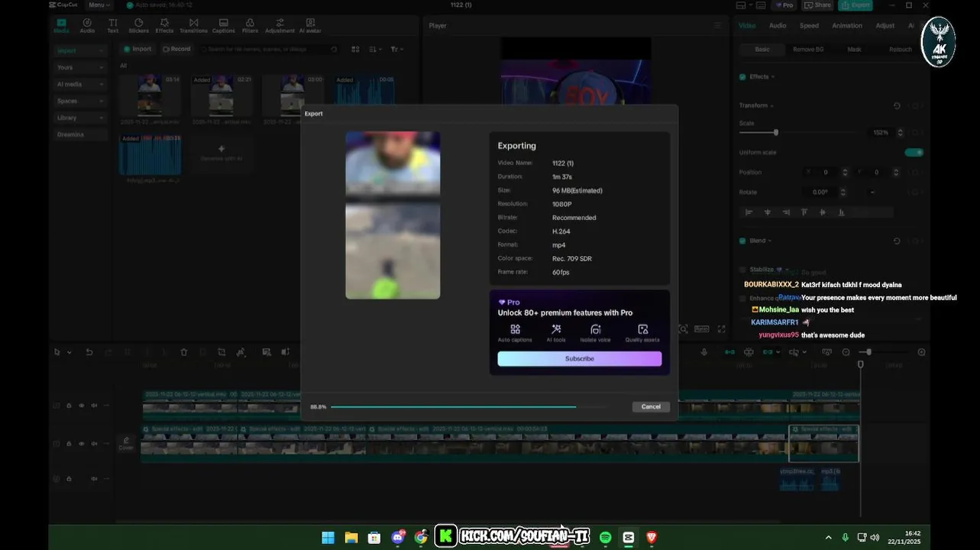
Task: Switch to the Retouch sub-tab
Action: (900, 49)
